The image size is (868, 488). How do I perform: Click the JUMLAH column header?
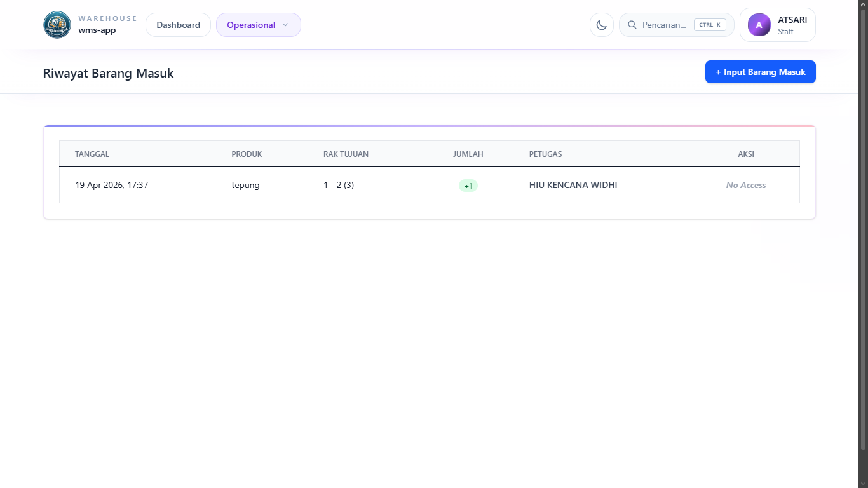click(x=468, y=154)
